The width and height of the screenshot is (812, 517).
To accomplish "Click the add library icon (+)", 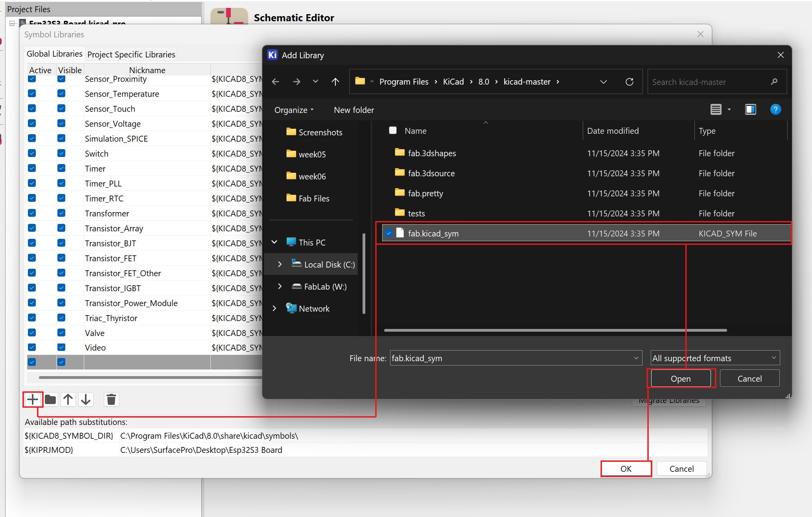I will click(32, 399).
